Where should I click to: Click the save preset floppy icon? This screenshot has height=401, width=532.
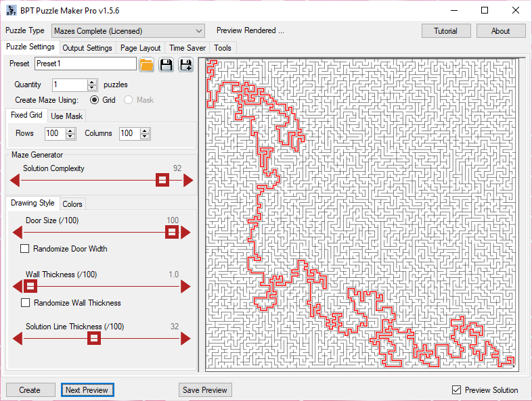(166, 64)
